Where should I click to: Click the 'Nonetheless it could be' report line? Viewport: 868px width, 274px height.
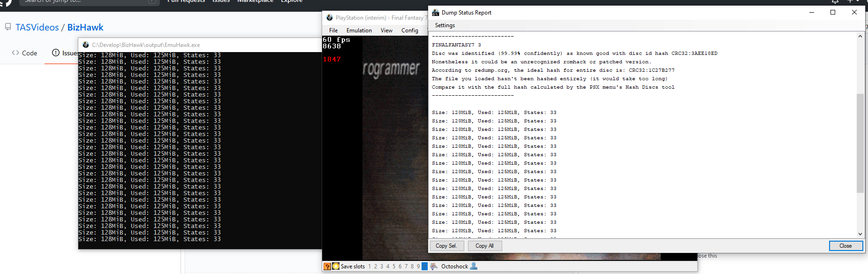click(541, 62)
